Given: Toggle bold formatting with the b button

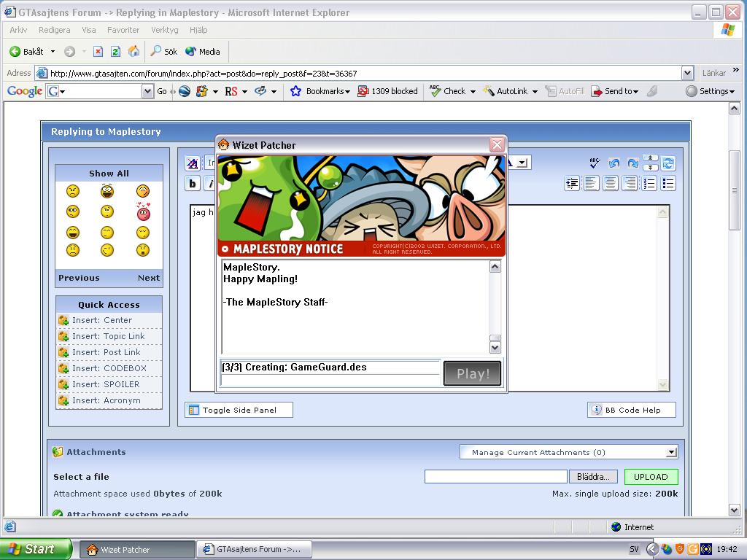Looking at the screenshot, I should pyautogui.click(x=193, y=183).
